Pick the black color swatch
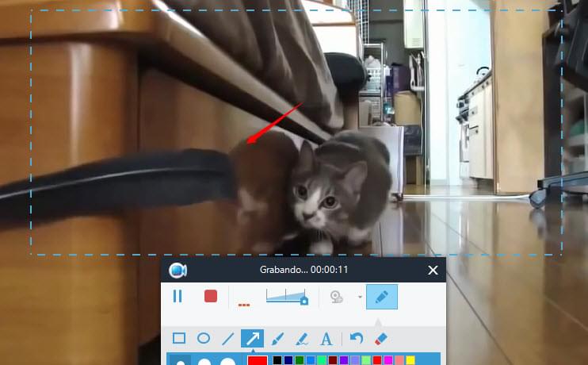Screen dimensions: 588x365 pyautogui.click(x=277, y=360)
